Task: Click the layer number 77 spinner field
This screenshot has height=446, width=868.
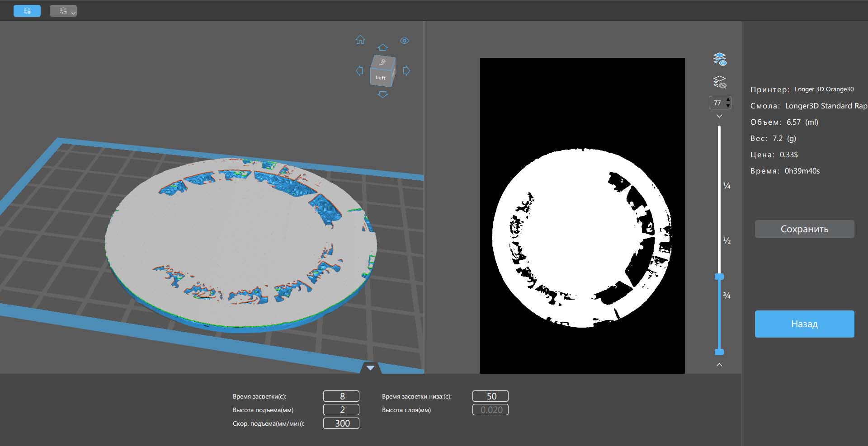Action: (717, 103)
